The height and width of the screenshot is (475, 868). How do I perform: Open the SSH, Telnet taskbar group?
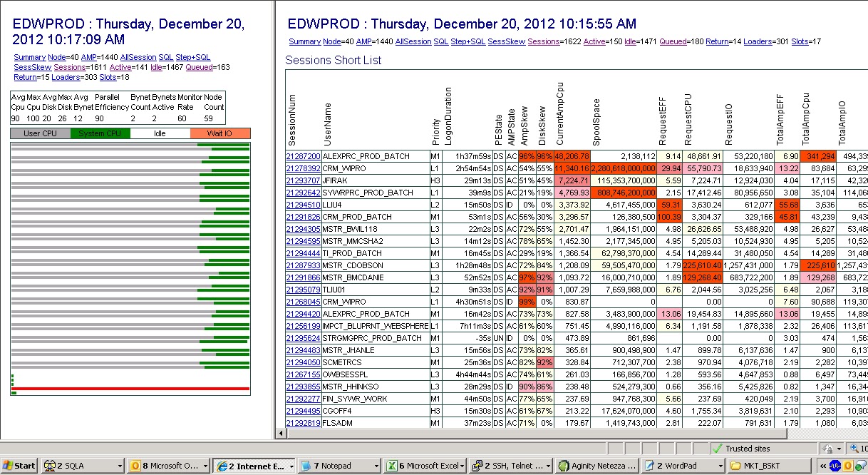click(511, 466)
